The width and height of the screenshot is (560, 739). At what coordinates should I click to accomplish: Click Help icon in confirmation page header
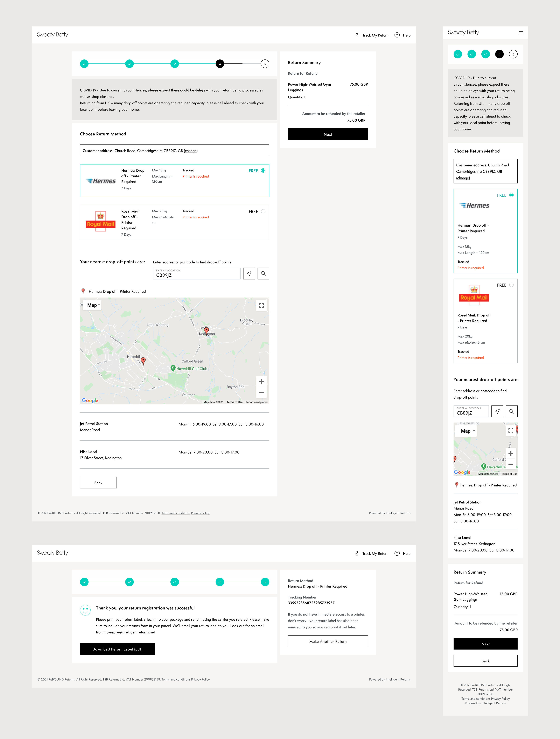[397, 553]
